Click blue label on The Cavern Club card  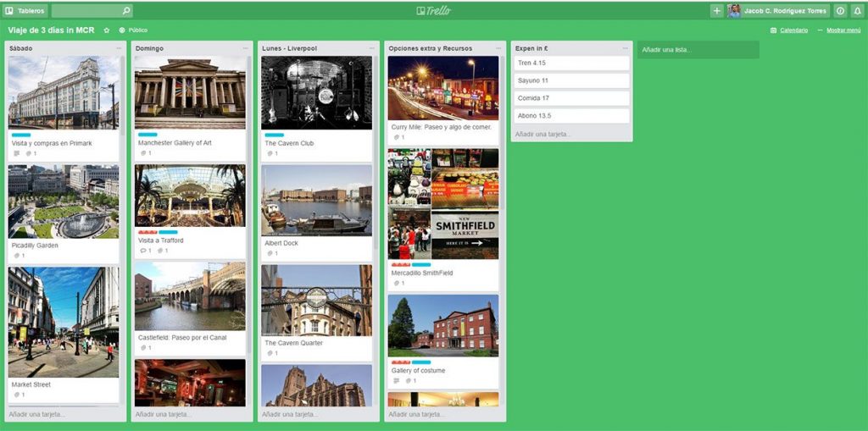[274, 135]
